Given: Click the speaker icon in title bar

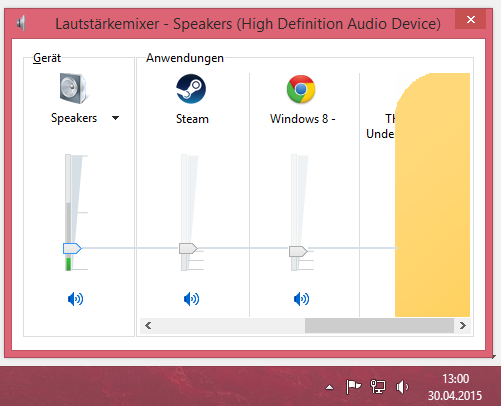Looking at the screenshot, I should pyautogui.click(x=21, y=23).
